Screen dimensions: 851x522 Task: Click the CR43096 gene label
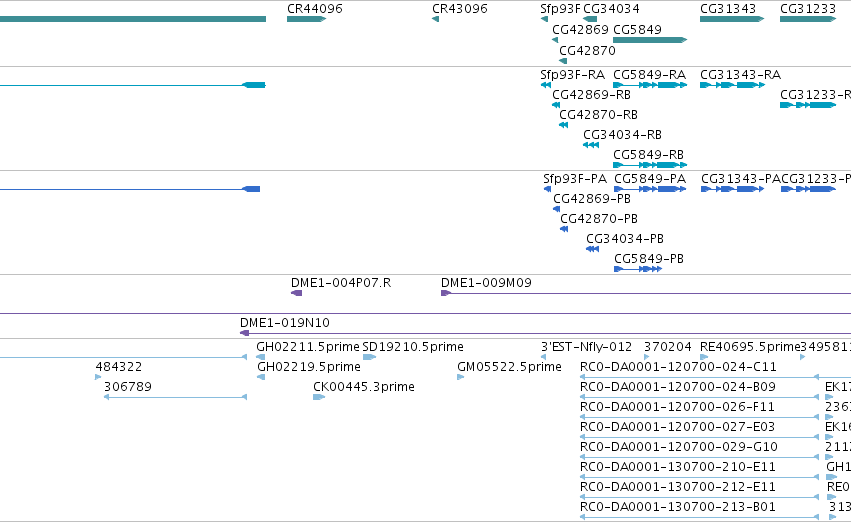[x=460, y=9]
